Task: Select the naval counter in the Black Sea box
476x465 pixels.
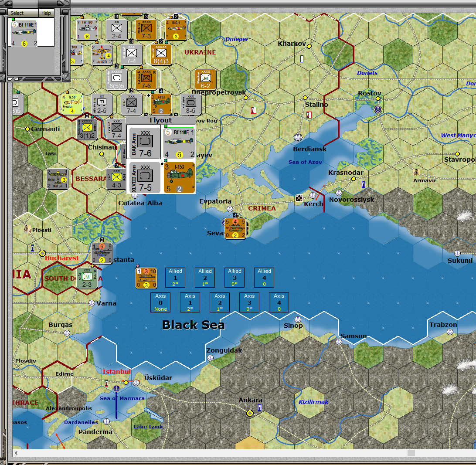Action: [x=146, y=278]
